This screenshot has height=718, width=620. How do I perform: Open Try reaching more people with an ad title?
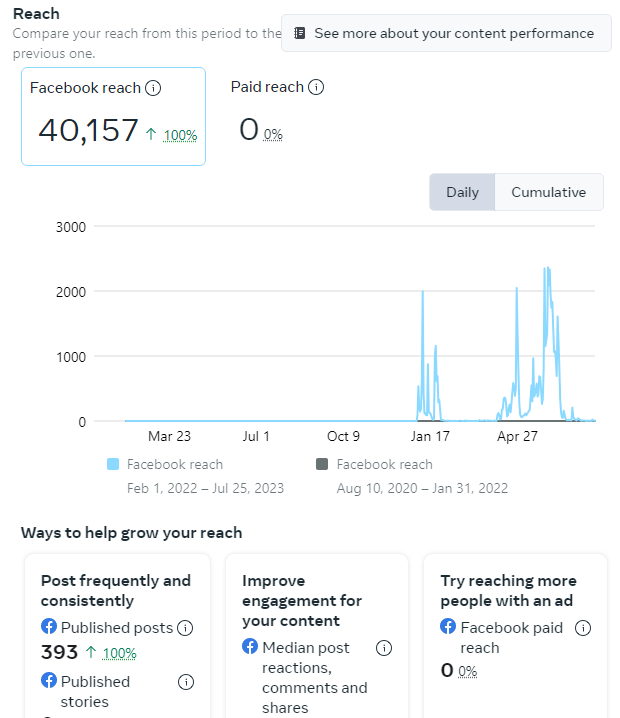pos(508,591)
